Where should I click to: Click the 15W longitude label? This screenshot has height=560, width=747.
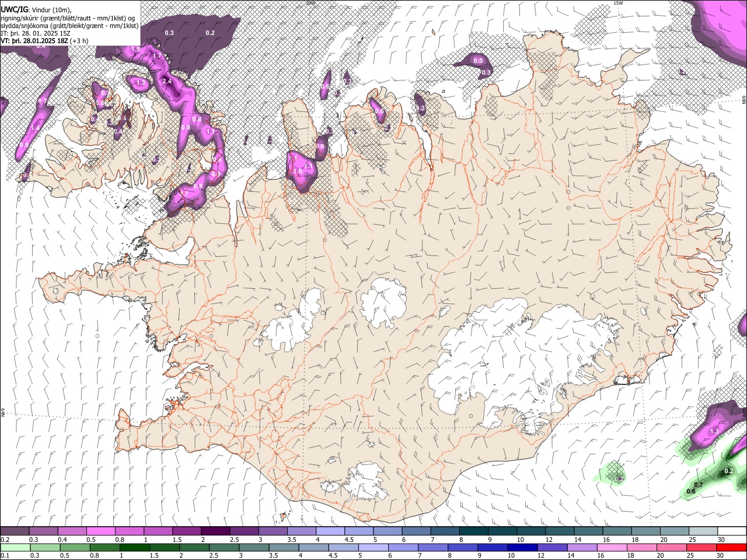click(618, 3)
